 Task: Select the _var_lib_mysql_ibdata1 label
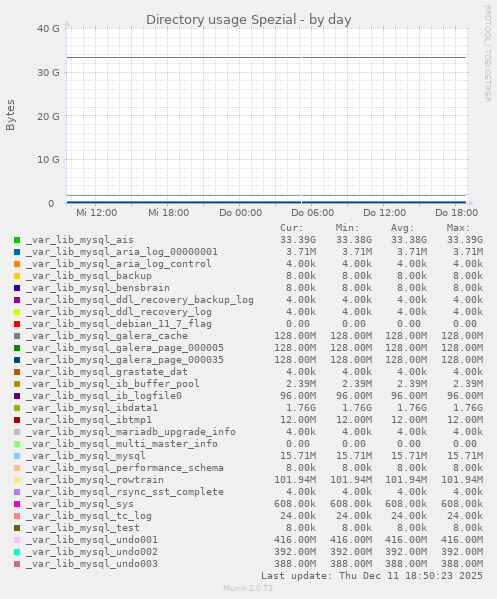[x=92, y=408]
